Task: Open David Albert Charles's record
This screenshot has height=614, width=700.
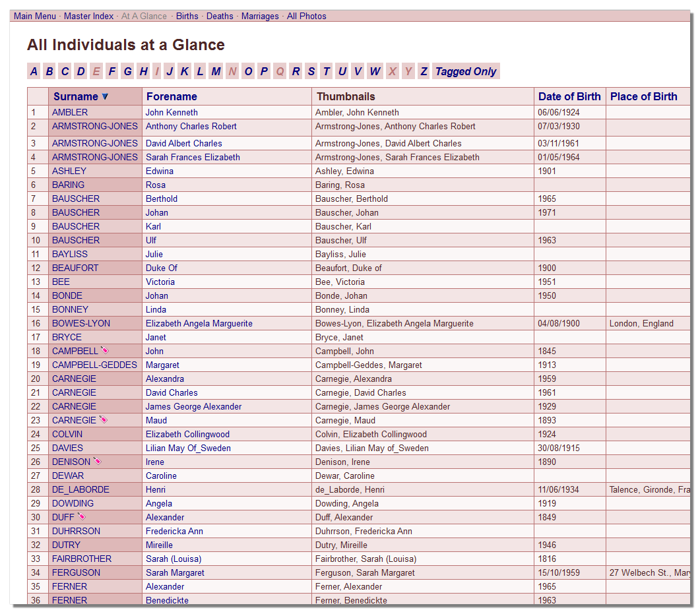Action: click(x=183, y=143)
